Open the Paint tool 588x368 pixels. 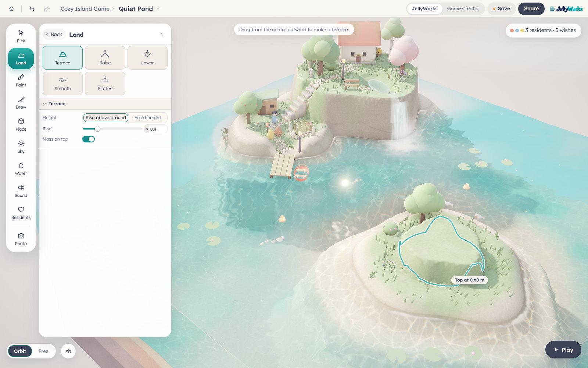pos(21,81)
